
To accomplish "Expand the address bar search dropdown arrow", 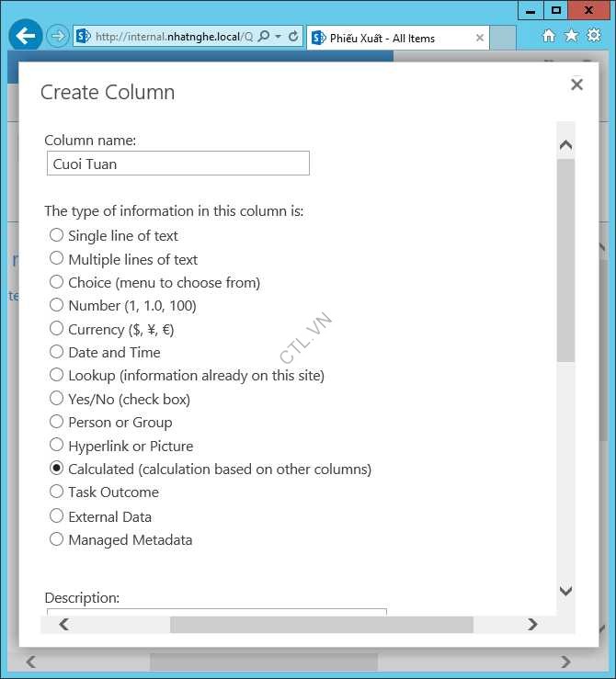I will click(278, 37).
